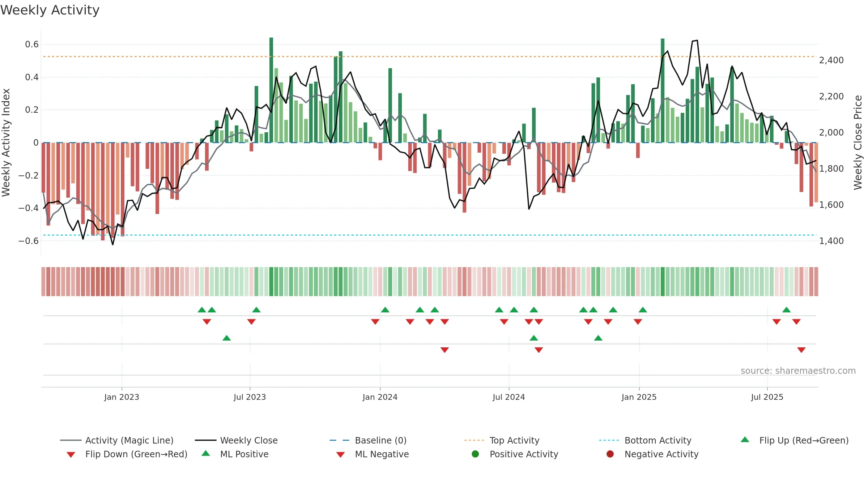
Task: Toggle the Flip Down (Green→Red) legend entry
Action: (127, 454)
